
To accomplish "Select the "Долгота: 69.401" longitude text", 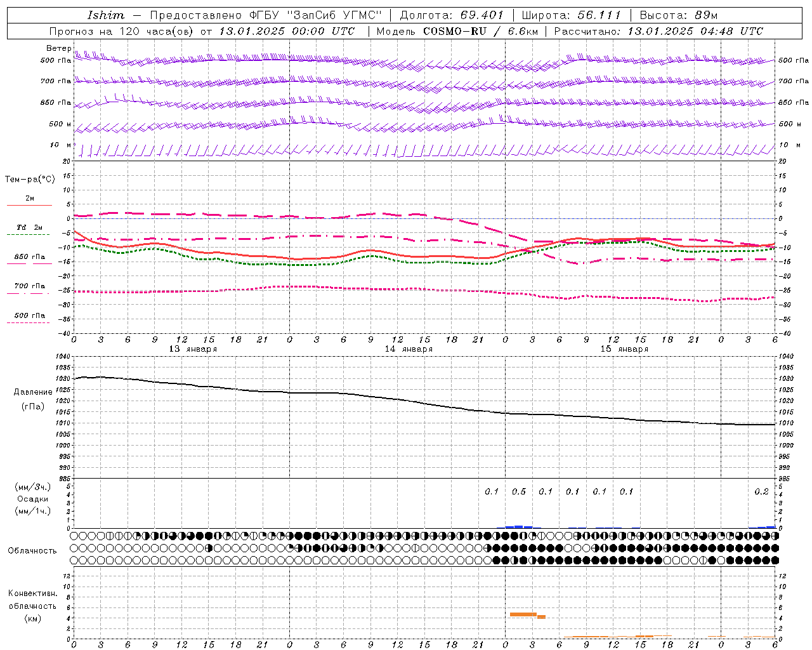I will pos(451,15).
